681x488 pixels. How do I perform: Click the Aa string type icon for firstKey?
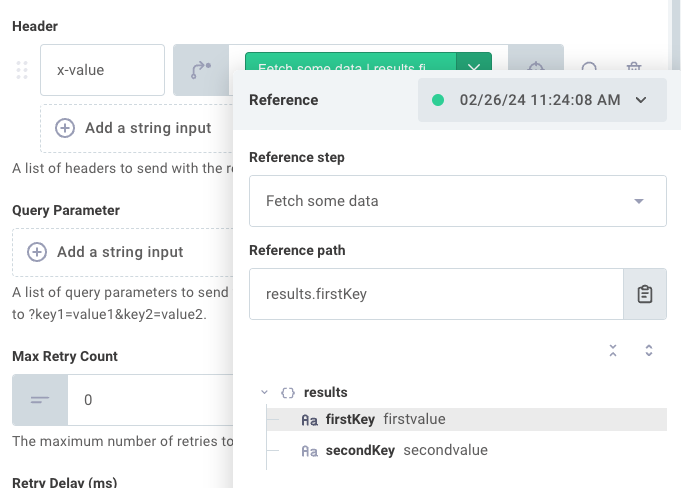click(x=310, y=420)
